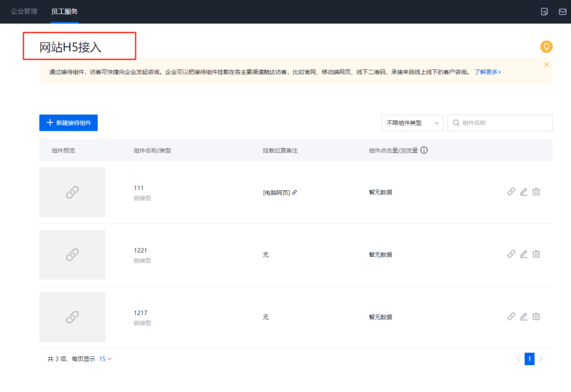Copy link for component 1217
Viewport: 571px width, 392px height.
(x=511, y=316)
